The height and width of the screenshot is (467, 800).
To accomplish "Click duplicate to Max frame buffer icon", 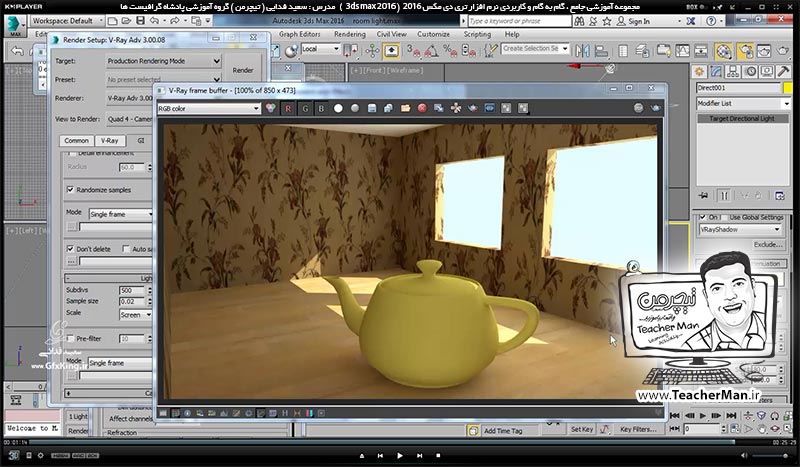I will coord(439,108).
